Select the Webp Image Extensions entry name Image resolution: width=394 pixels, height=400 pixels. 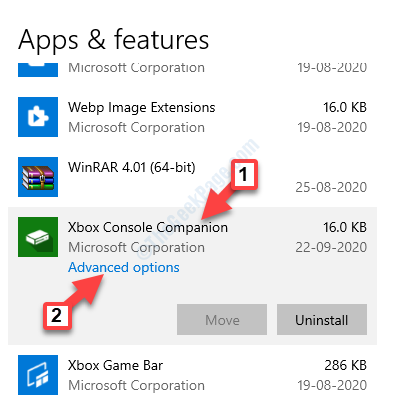click(142, 107)
